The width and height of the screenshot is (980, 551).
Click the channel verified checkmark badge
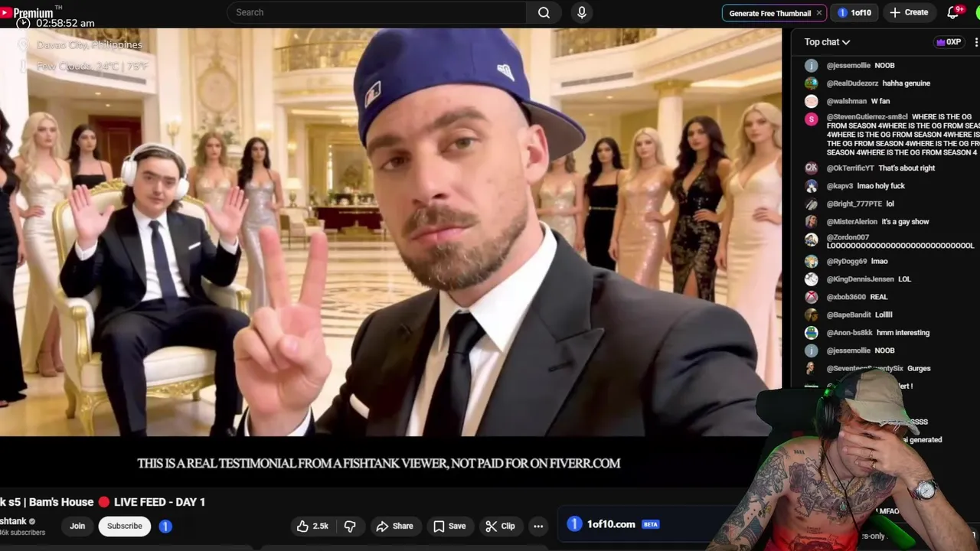click(x=32, y=521)
